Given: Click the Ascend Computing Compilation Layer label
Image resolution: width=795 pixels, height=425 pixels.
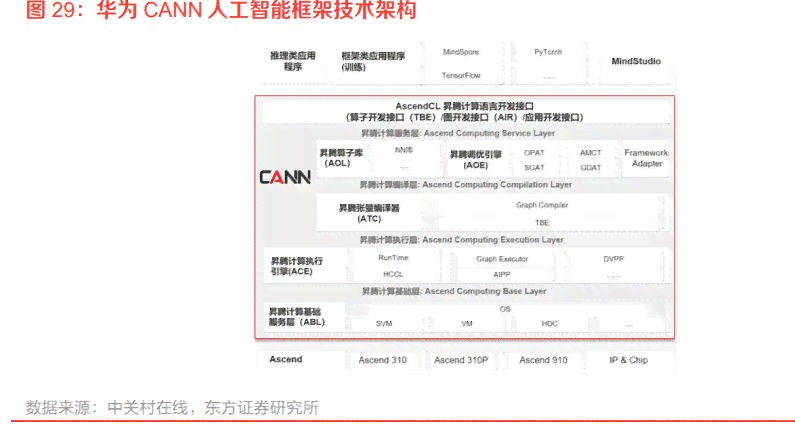Looking at the screenshot, I should (465, 185).
